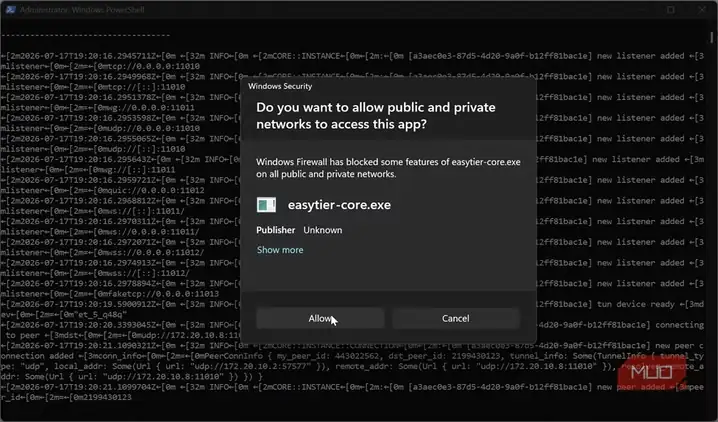Click the dialog heading about public networks
The width and height of the screenshot is (718, 422).
click(375, 116)
